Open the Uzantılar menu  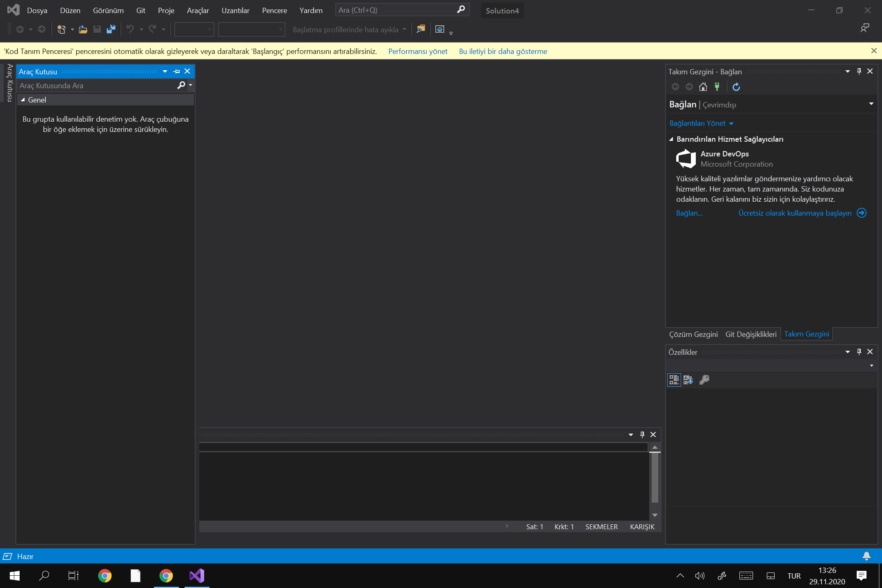235,10
